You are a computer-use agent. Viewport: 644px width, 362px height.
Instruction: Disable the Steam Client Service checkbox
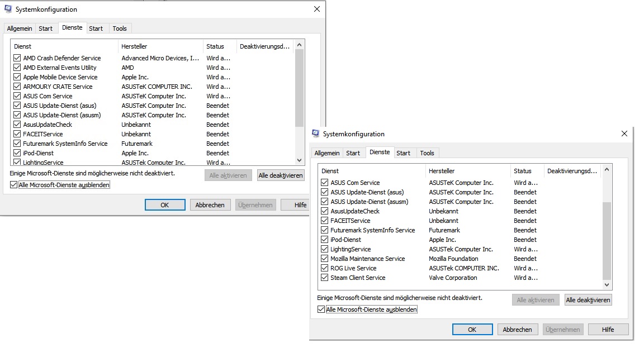(x=324, y=278)
